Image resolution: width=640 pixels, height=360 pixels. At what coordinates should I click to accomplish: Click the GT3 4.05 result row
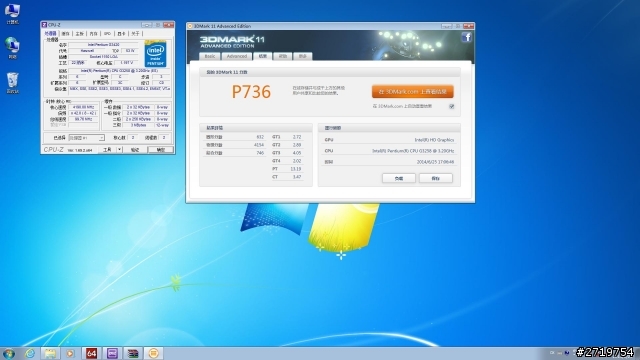click(287, 153)
